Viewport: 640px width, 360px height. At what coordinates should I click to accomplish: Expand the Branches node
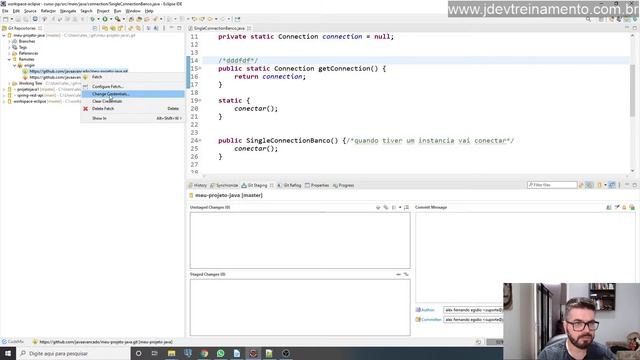pyautogui.click(x=9, y=41)
